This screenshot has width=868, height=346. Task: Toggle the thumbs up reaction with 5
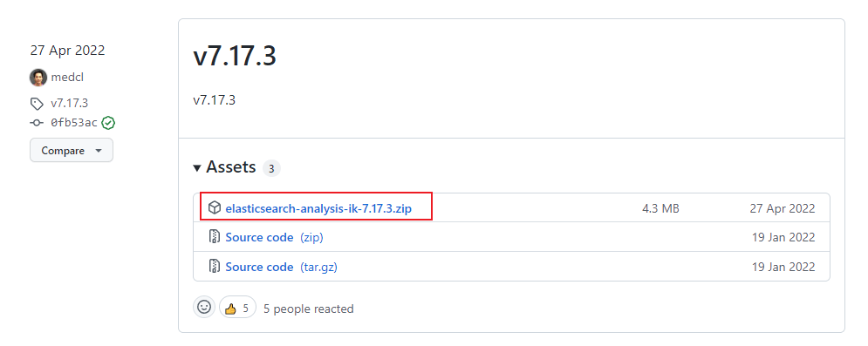(x=237, y=308)
